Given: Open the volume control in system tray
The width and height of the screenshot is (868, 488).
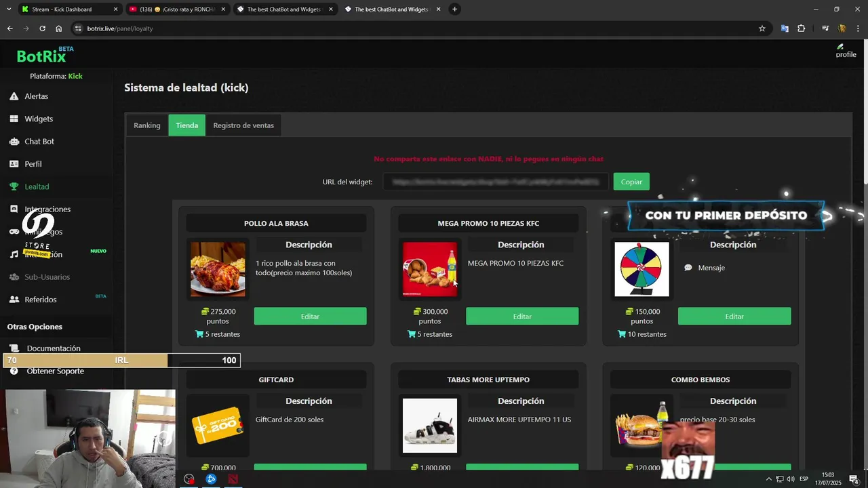Looking at the screenshot, I should pos(791,479).
